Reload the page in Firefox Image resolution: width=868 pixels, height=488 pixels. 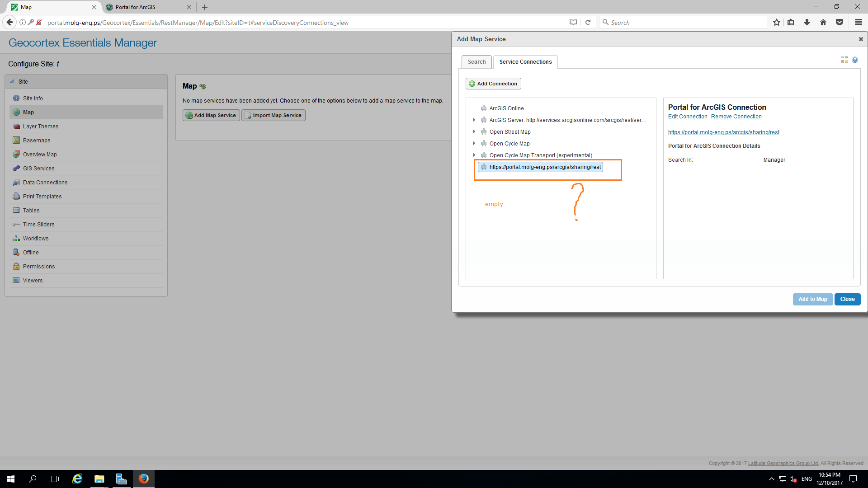tap(588, 22)
